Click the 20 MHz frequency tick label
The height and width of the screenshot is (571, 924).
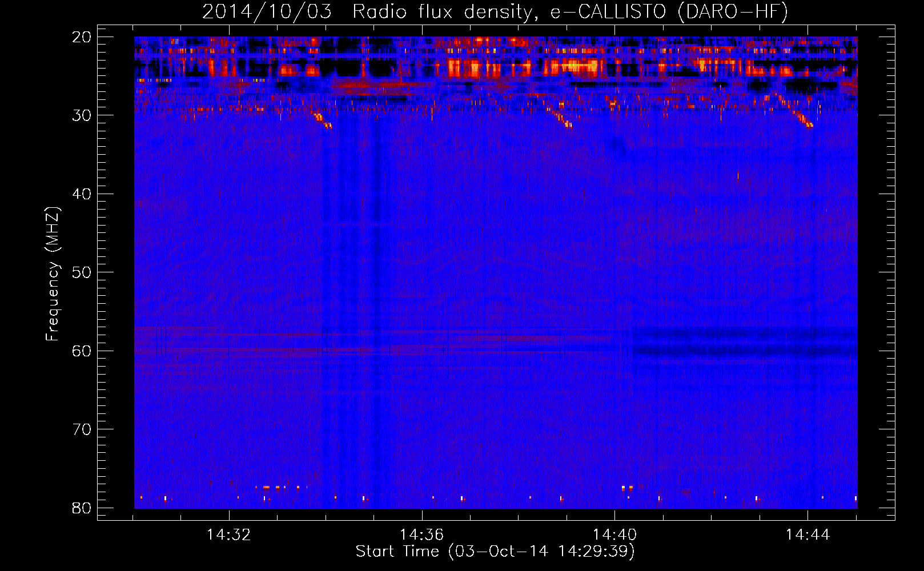pyautogui.click(x=82, y=37)
